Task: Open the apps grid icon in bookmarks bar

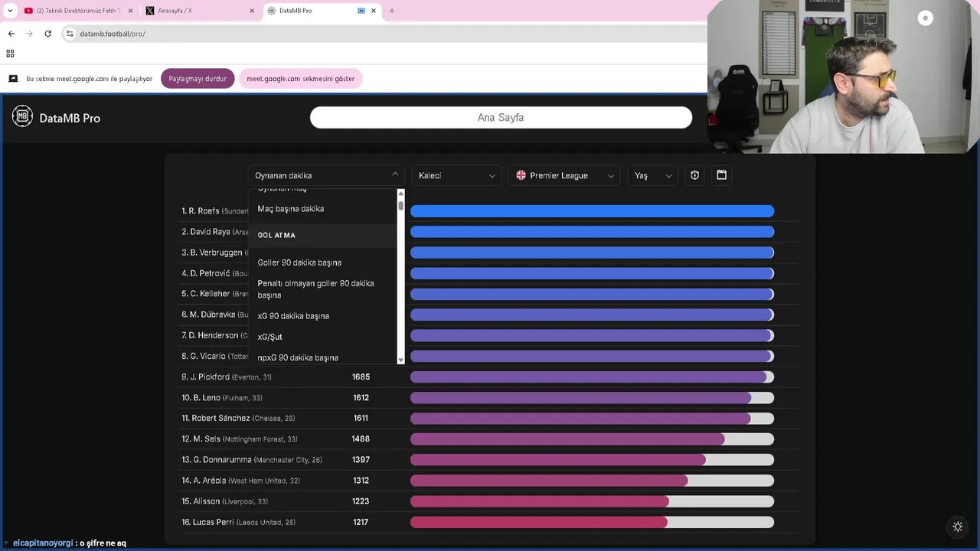Action: [x=10, y=54]
